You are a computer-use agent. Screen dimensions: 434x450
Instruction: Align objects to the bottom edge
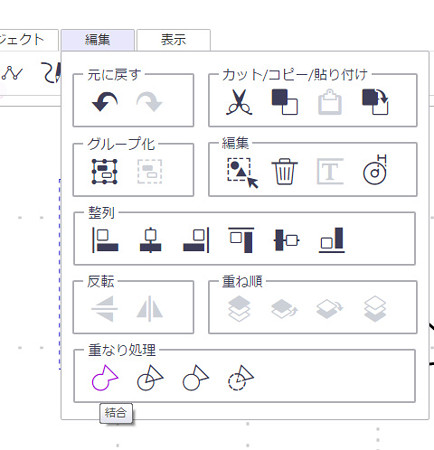(332, 240)
